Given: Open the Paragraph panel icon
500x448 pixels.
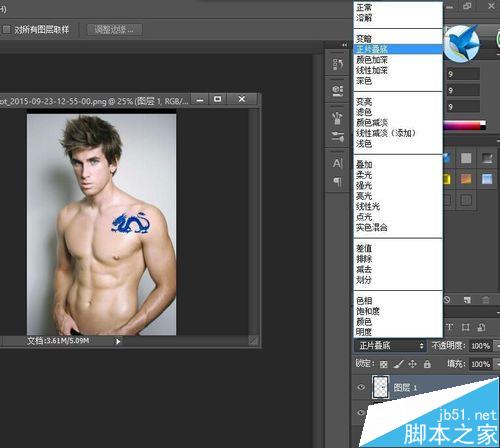Looking at the screenshot, I should [337, 181].
